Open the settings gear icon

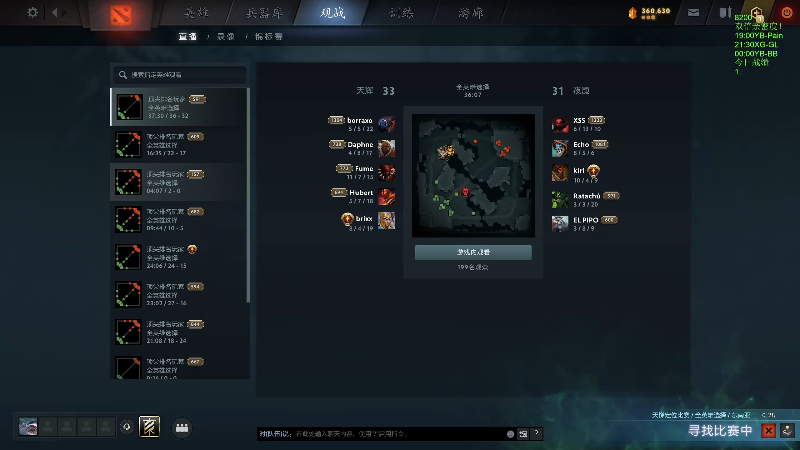coord(33,12)
